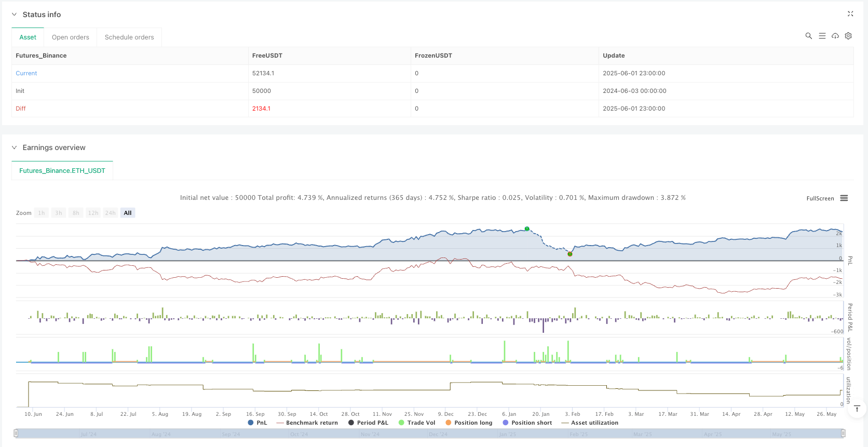Collapse the Status info section
This screenshot has width=868, height=447.
click(x=15, y=15)
